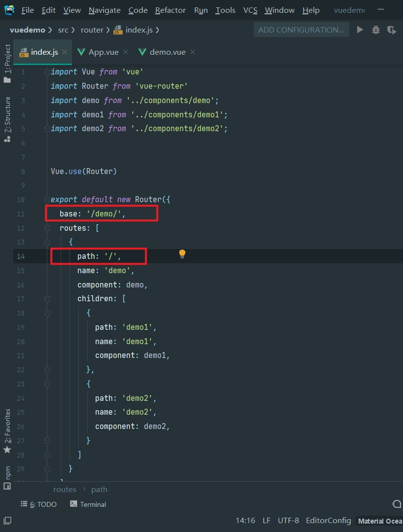The width and height of the screenshot is (403, 532).
Task: Open the Structure tool window
Action: point(7,119)
